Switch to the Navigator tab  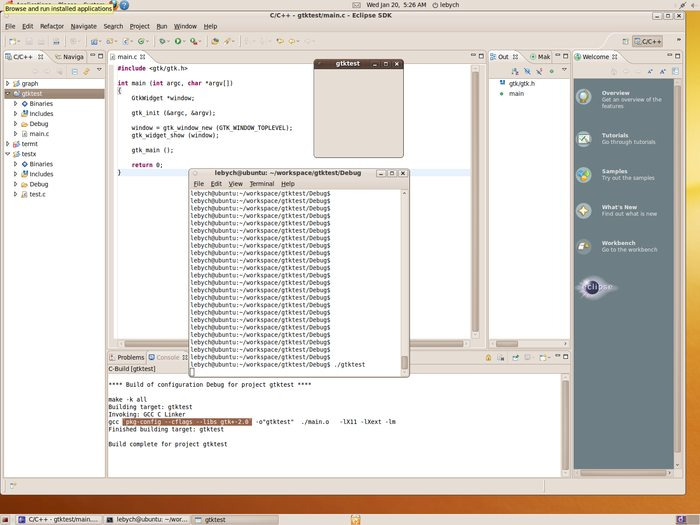[x=69, y=57]
